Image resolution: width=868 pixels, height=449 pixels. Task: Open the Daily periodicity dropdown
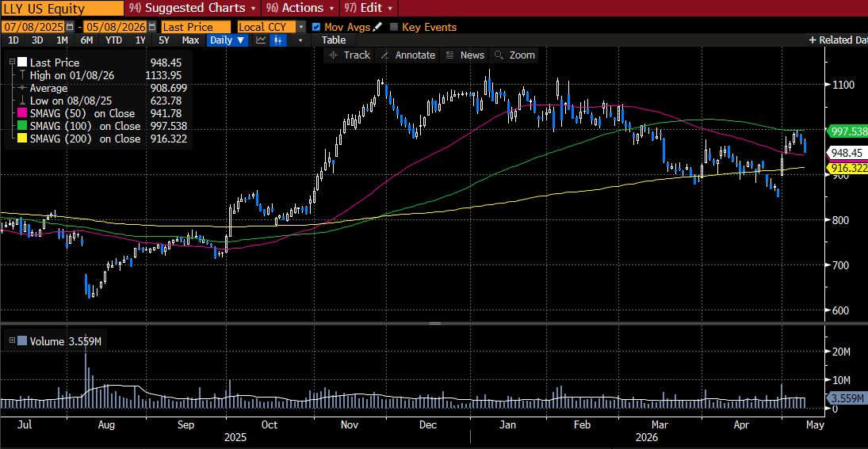pos(227,40)
